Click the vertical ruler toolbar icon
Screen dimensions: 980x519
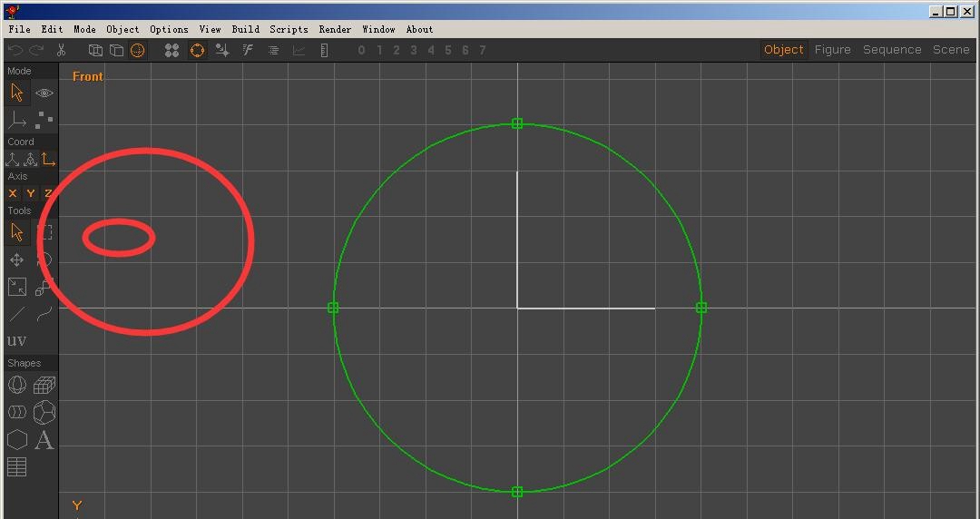324,50
